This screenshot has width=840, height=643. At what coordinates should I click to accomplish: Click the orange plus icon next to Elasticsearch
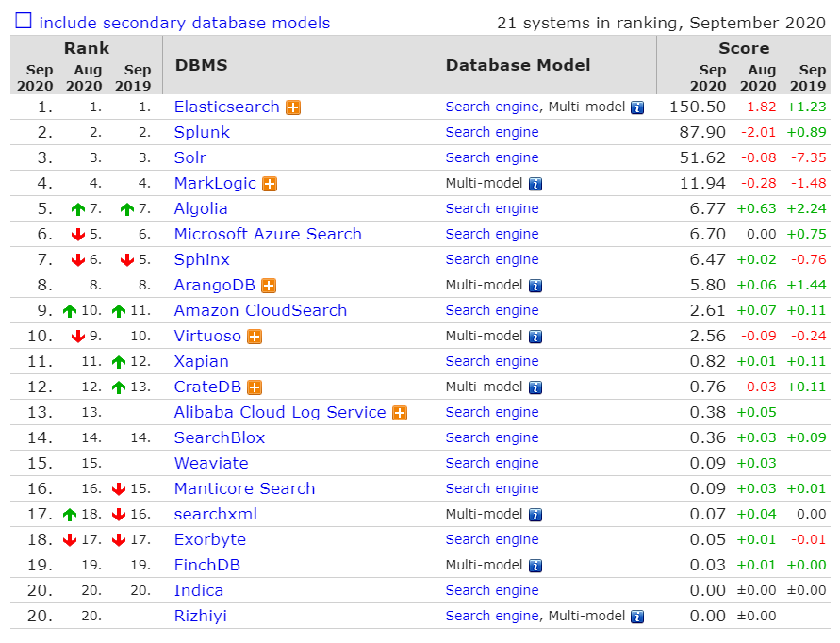(x=293, y=107)
